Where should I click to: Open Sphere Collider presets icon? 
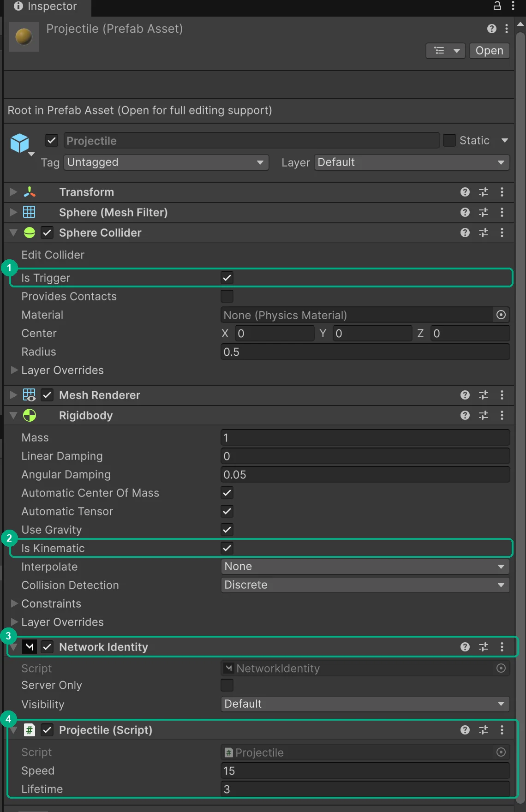pos(484,233)
